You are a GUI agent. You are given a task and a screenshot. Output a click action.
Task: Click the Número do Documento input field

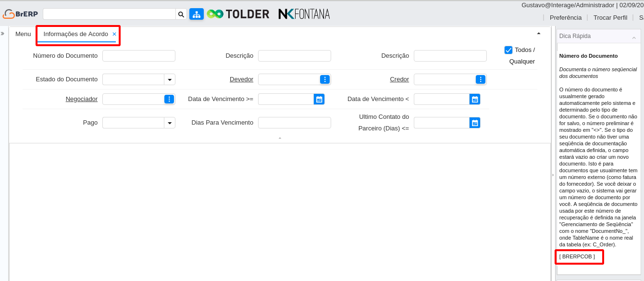click(139, 55)
